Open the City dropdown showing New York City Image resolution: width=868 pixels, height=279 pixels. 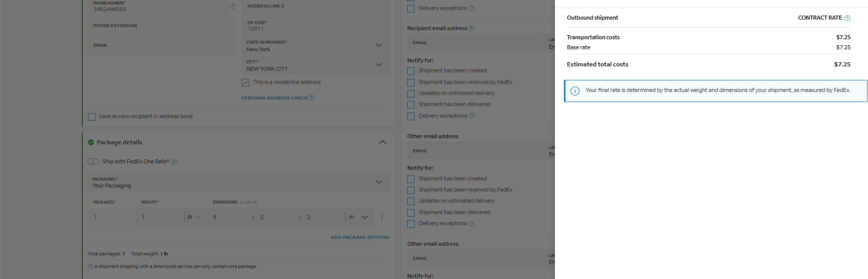[316, 65]
